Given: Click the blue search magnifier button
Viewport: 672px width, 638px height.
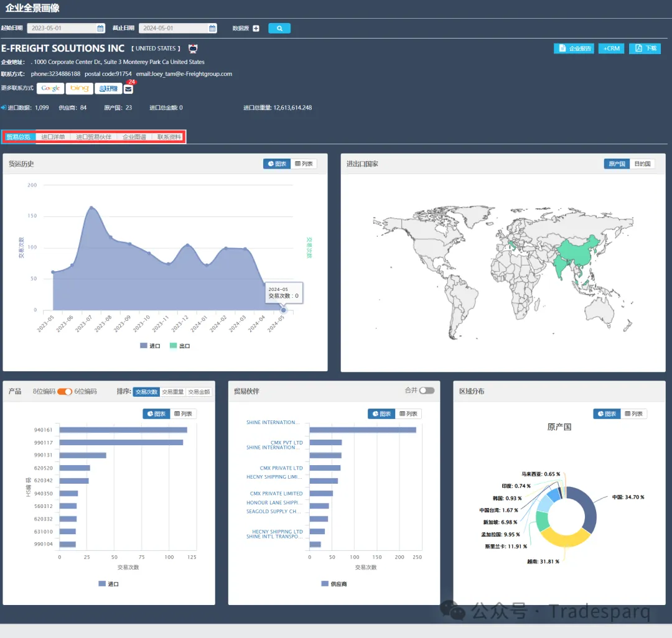Looking at the screenshot, I should (279, 28).
